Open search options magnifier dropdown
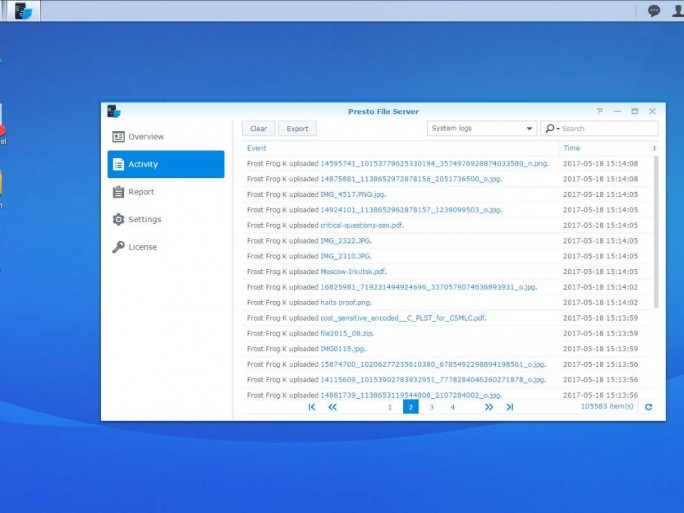The image size is (684, 513). click(552, 128)
